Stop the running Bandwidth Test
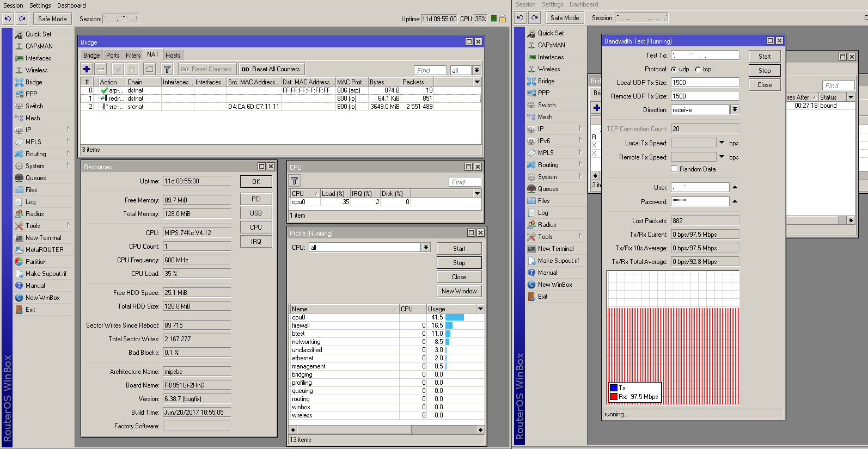 pyautogui.click(x=764, y=71)
